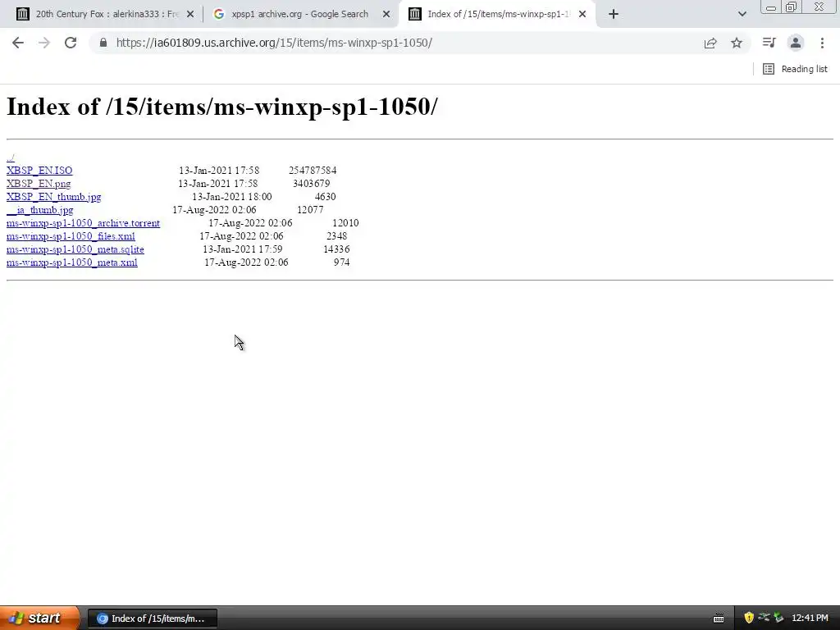The width and height of the screenshot is (840, 630).
Task: Close the 20th Century Fox tab
Action: [190, 15]
